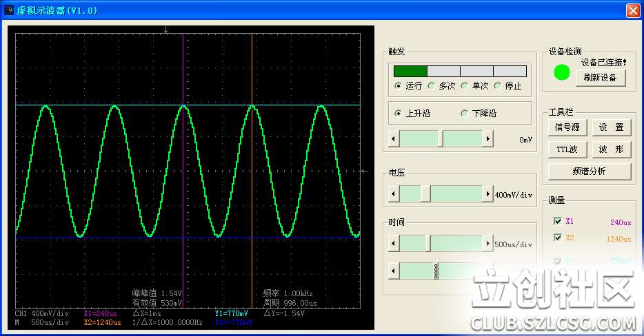Select the 停止 (Stop) radio button

[x=498, y=86]
